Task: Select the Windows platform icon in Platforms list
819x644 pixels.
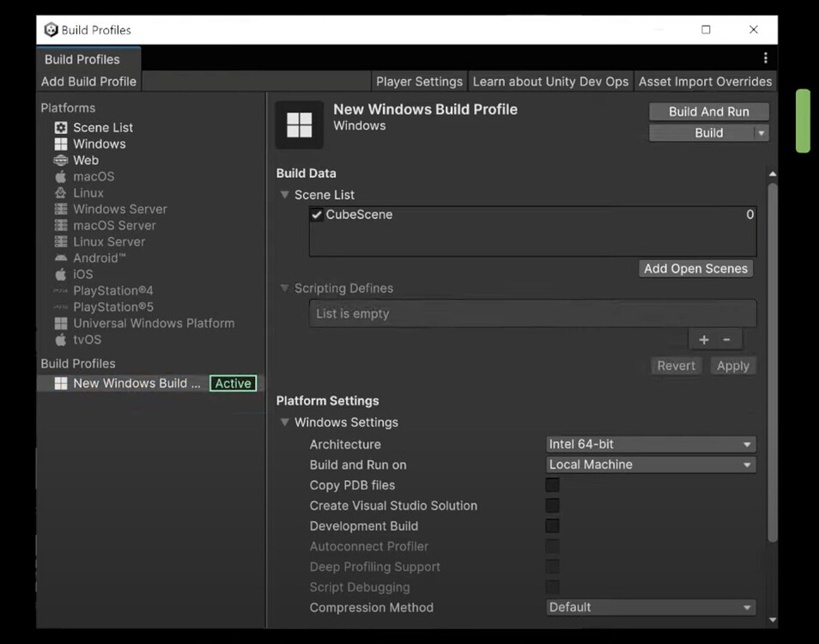Action: 60,143
